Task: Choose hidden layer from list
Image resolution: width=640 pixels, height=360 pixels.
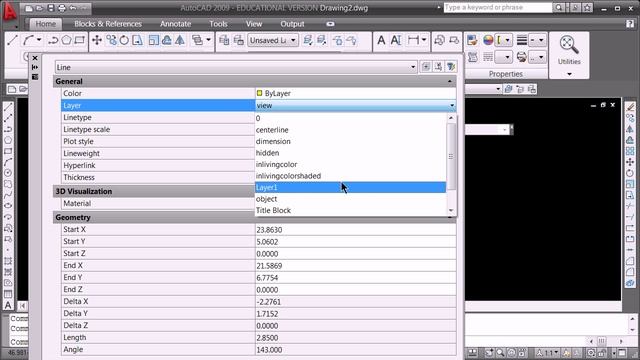Action: (x=351, y=153)
